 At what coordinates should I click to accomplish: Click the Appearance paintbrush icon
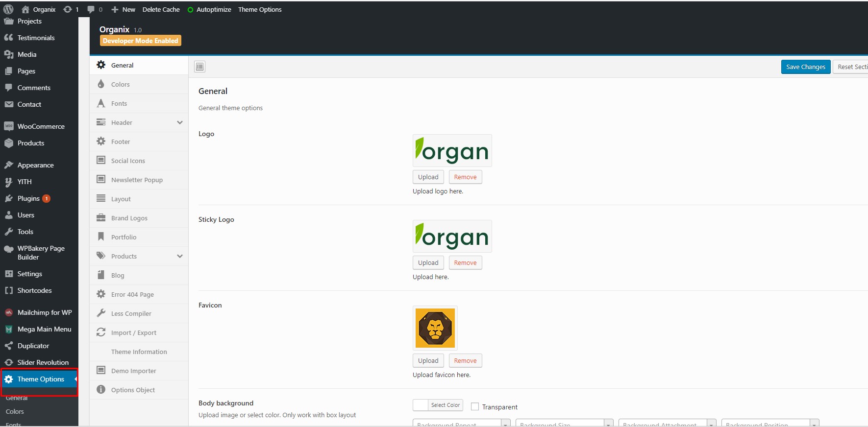[9, 165]
